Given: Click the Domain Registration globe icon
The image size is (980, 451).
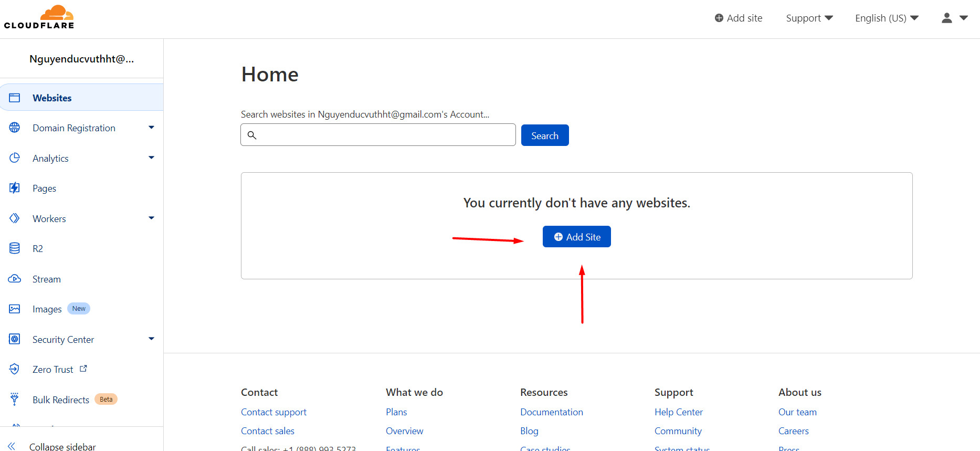Looking at the screenshot, I should point(15,128).
